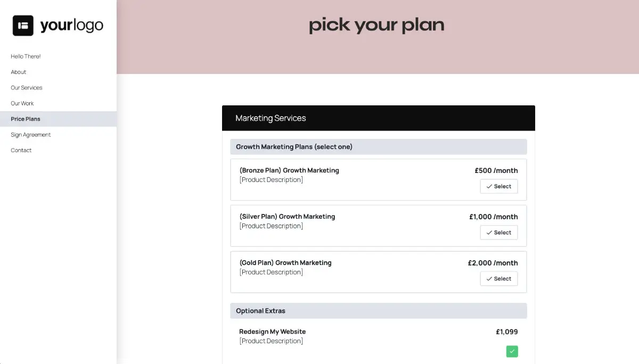Viewport: 639px width, 364px height.
Task: Go to the Contact page
Action: pos(21,150)
